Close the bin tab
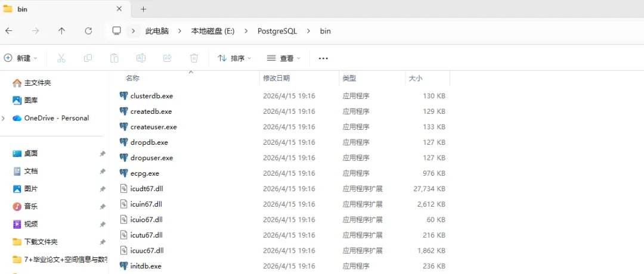Viewport: 644px width, 274px height. [119, 8]
